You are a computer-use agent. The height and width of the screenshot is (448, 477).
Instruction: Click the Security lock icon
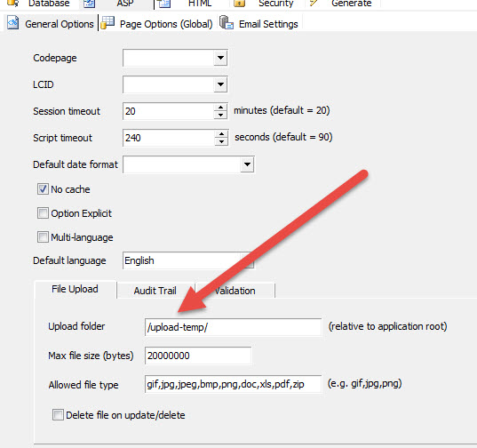point(240,4)
